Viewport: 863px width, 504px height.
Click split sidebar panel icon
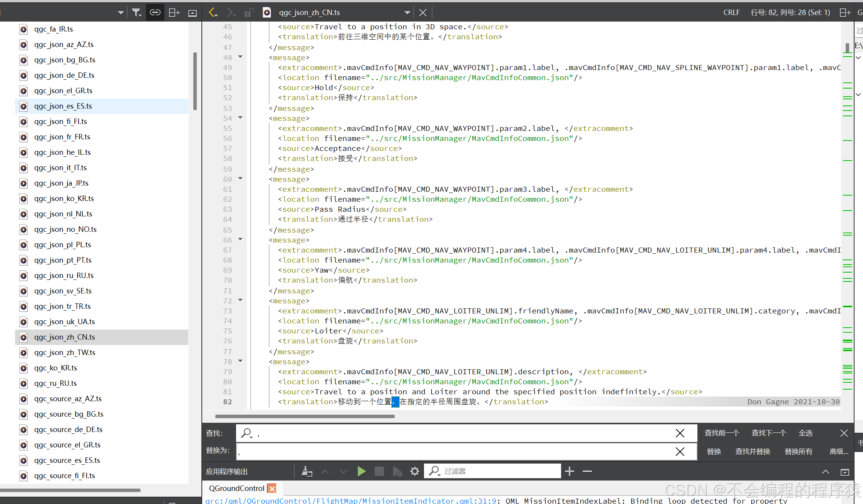pos(174,13)
